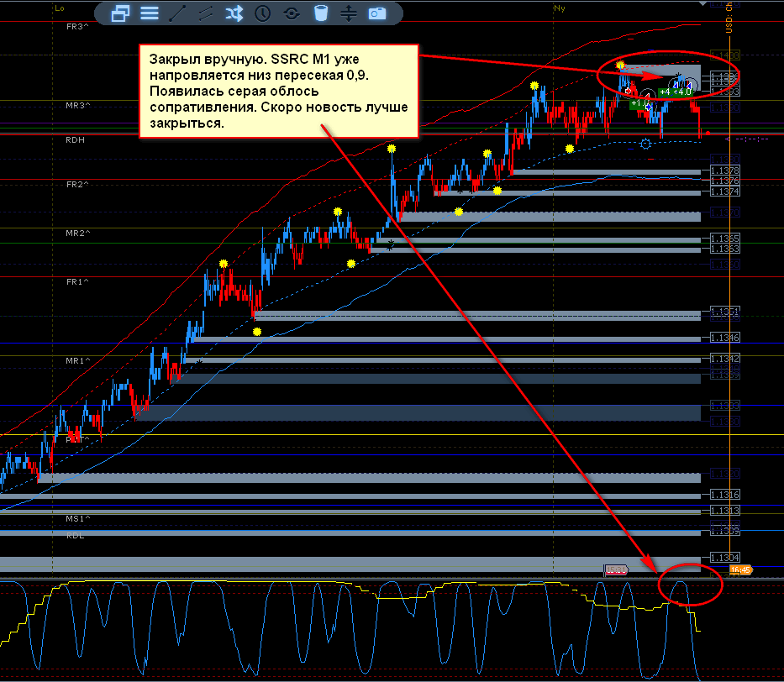Screen dimensions: 784x682
Task: Click the vertical scale compress arrows icon
Action: click(x=349, y=13)
